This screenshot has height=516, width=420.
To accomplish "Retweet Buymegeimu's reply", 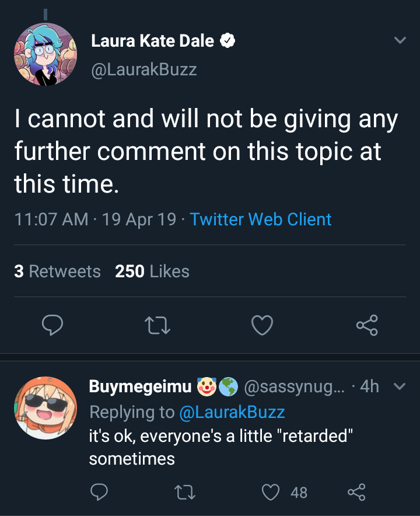I will pyautogui.click(x=184, y=492).
